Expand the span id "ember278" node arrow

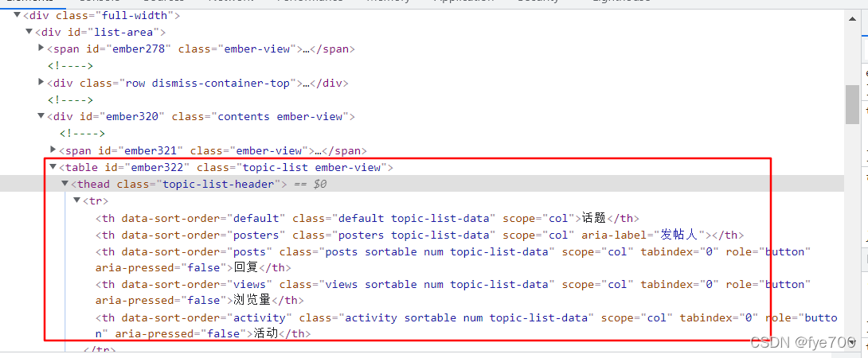pos(41,49)
